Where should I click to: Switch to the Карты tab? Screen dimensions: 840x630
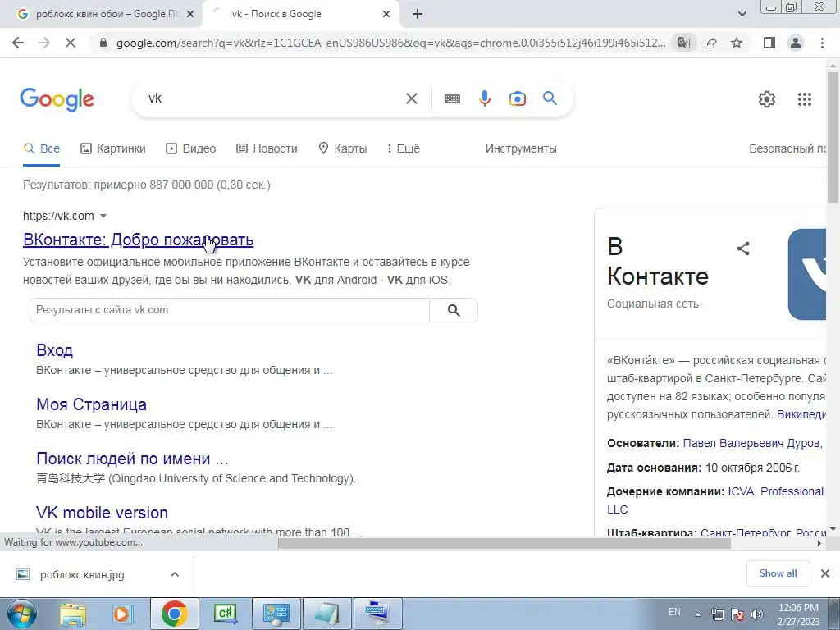tap(343, 148)
